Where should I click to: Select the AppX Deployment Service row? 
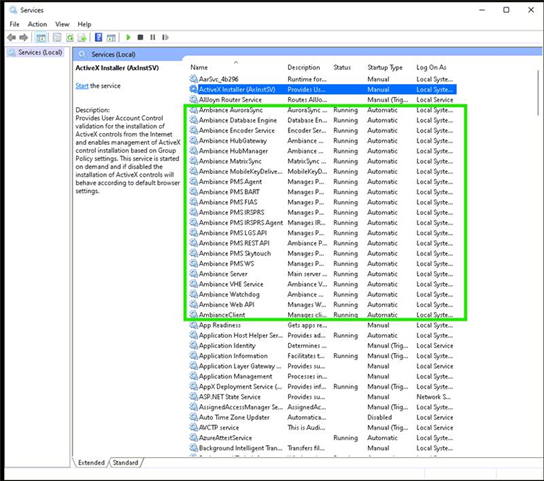[x=323, y=387]
